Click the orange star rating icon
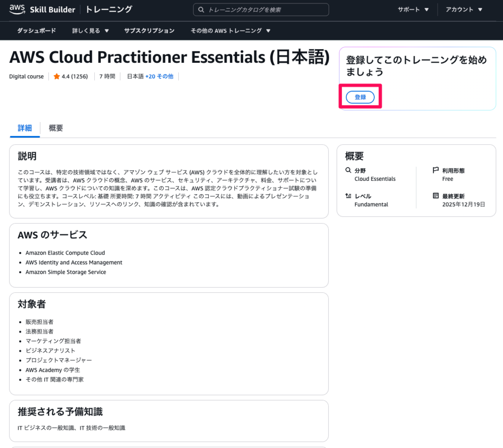Screen dimensions: 503x448 (x=56, y=77)
